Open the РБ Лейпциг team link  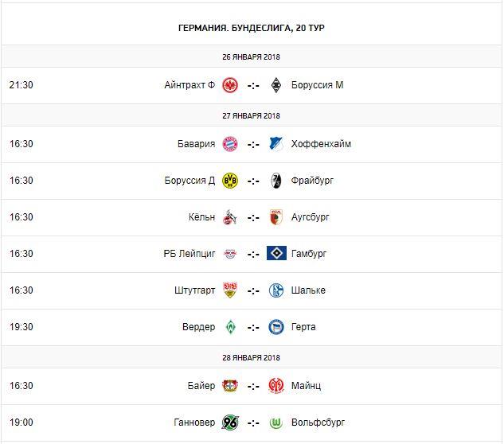pos(189,254)
